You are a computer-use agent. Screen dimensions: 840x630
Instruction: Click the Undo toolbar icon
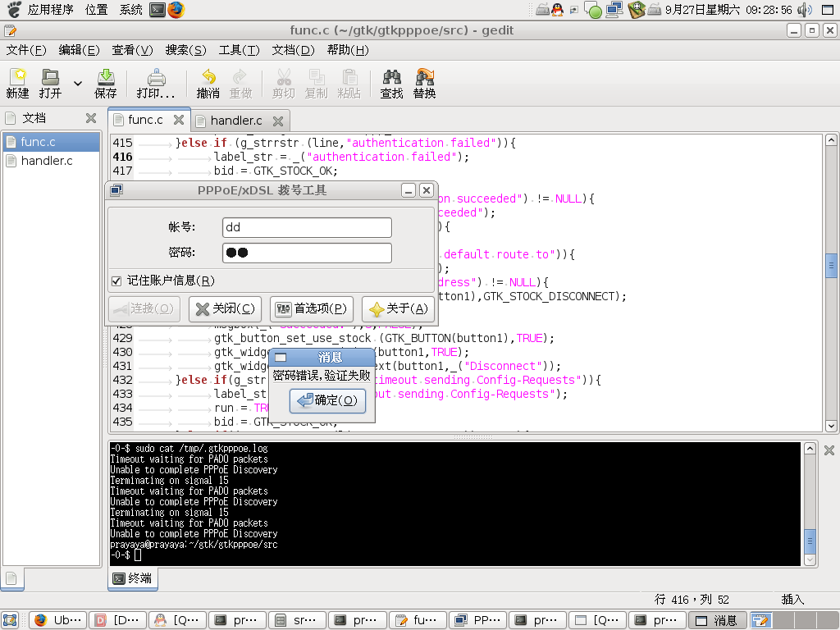coord(208,84)
